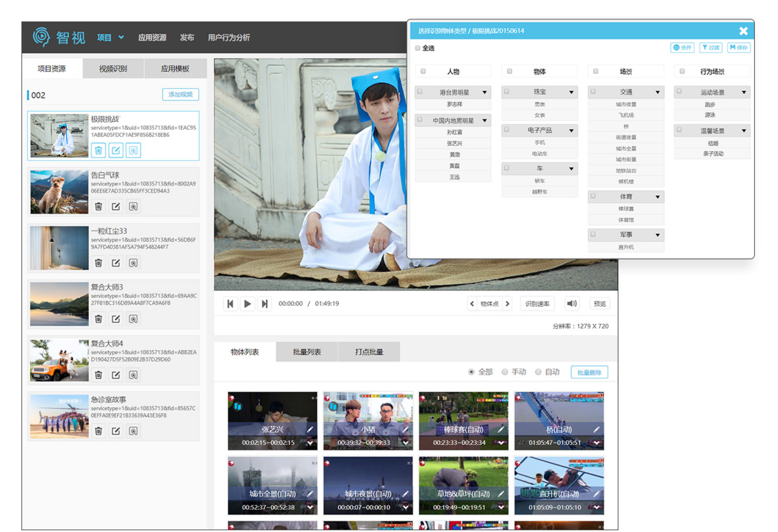Open the 批量列表 tab

click(307, 352)
